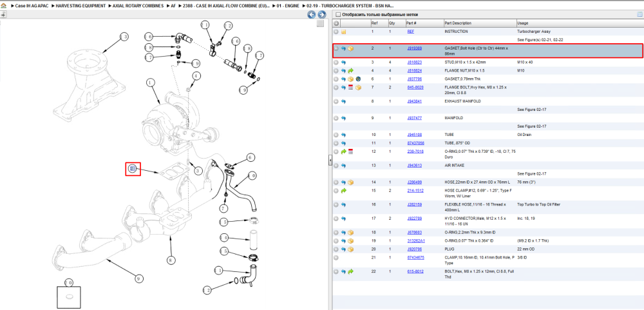Click green arrow icon on 238-7018 row
The height and width of the screenshot is (310, 644).
[343, 151]
